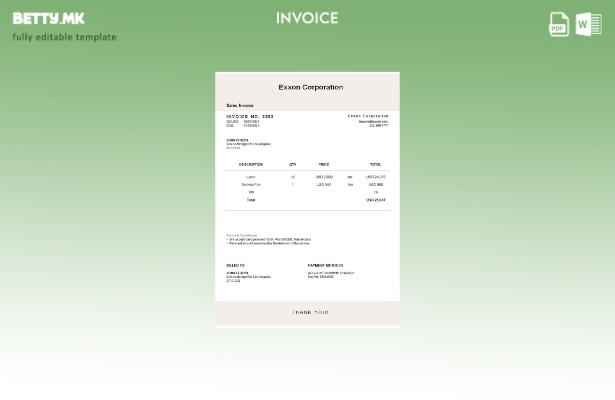
Task: Click the PDF file format icon
Action: [559, 24]
